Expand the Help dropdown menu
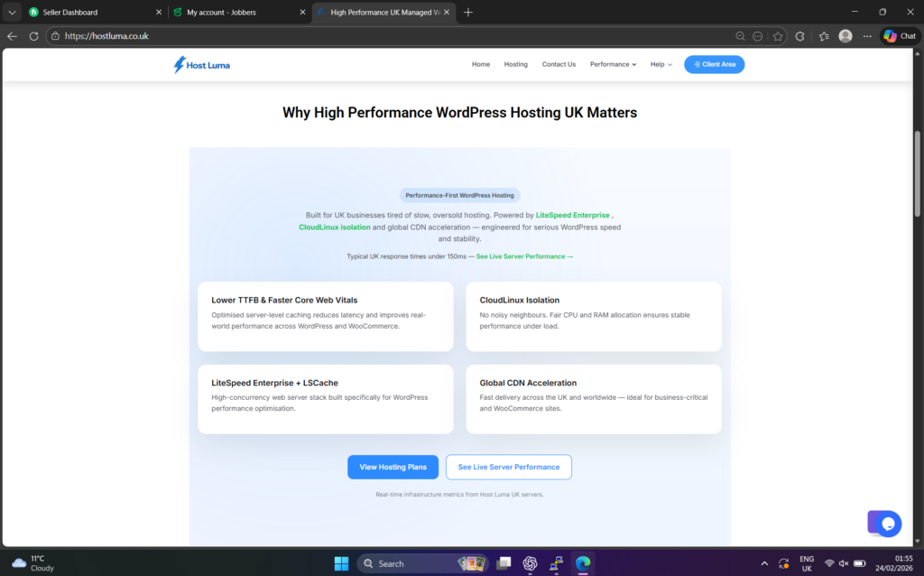This screenshot has width=924, height=576. [661, 64]
